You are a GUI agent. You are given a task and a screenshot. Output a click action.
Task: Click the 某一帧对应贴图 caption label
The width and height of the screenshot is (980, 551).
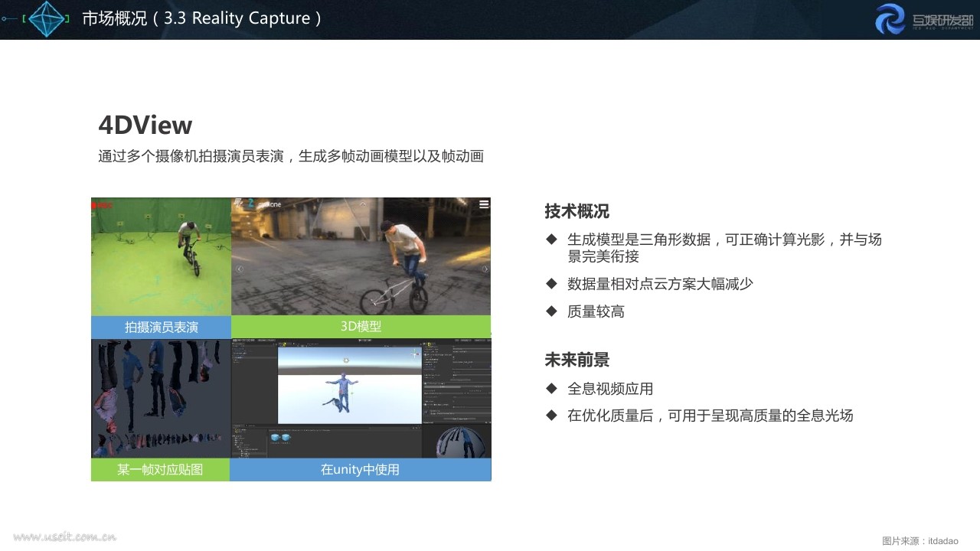[x=160, y=470]
